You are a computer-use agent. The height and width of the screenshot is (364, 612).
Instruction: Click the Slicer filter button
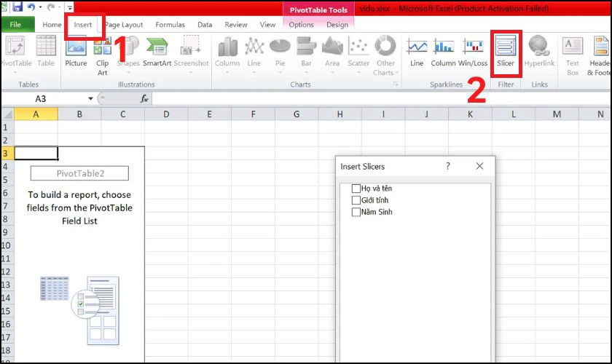click(x=506, y=52)
